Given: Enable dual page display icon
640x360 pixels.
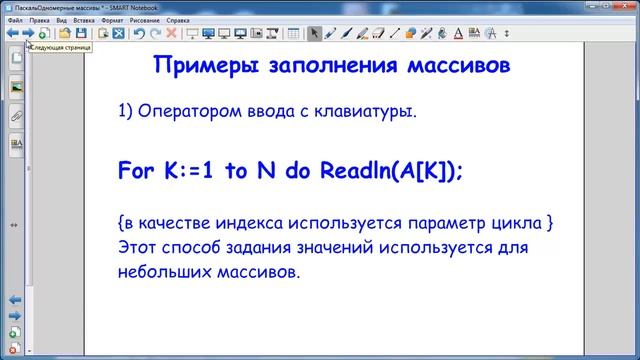Looking at the screenshot, I should (x=240, y=33).
